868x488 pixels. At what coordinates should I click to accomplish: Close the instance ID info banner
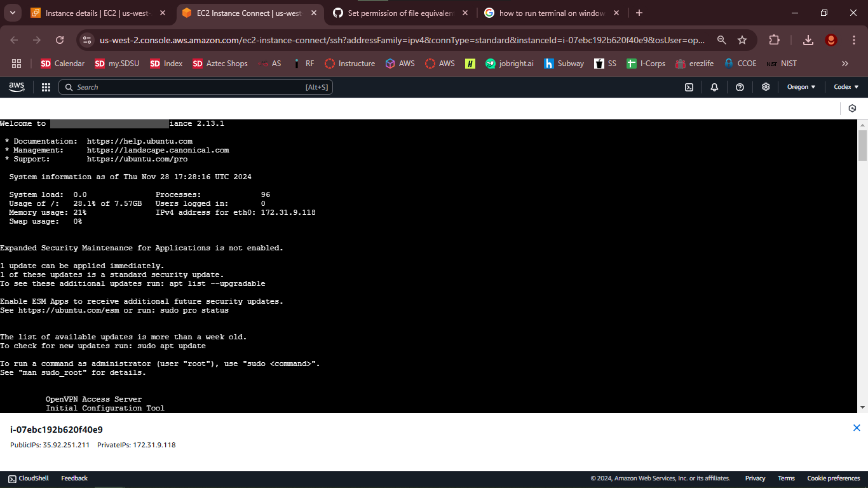click(857, 427)
